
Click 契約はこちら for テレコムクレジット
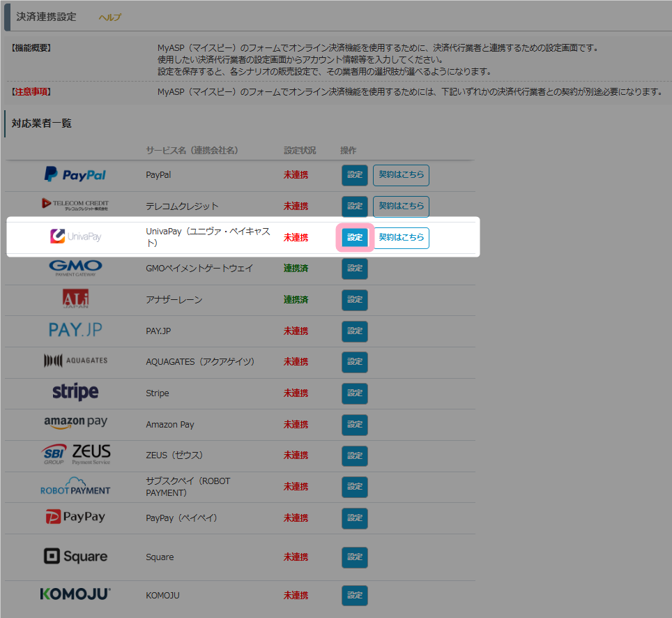click(401, 206)
